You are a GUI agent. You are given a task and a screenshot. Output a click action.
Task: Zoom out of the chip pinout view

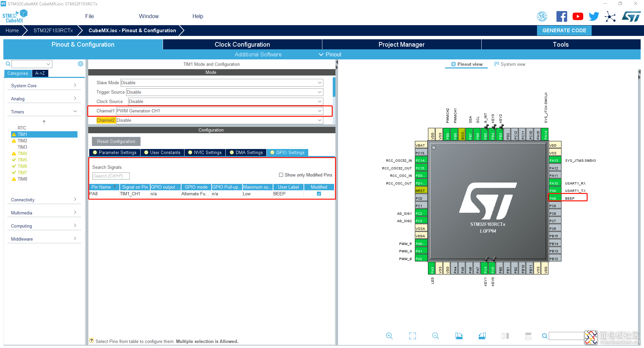pyautogui.click(x=435, y=336)
